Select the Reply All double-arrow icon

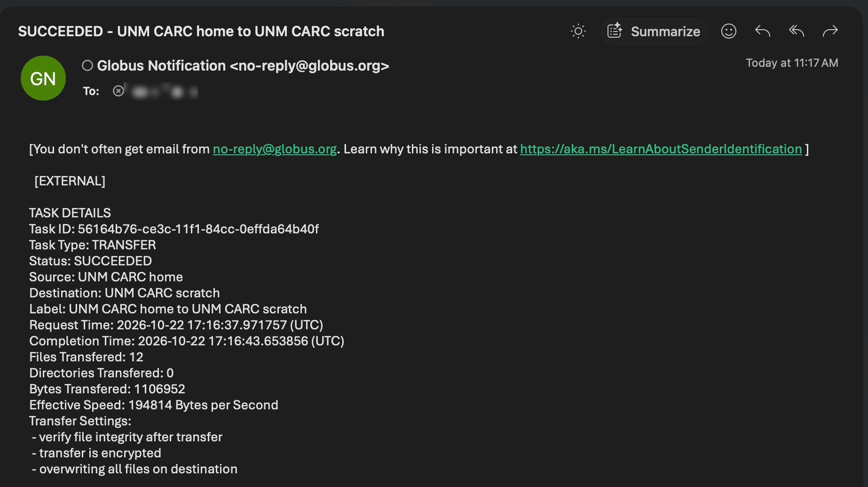coord(796,32)
